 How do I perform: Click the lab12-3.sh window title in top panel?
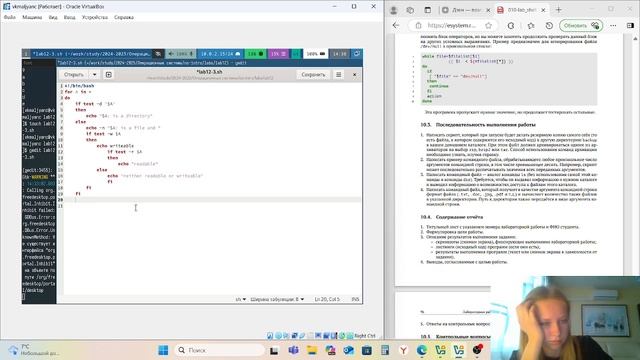coord(91,53)
